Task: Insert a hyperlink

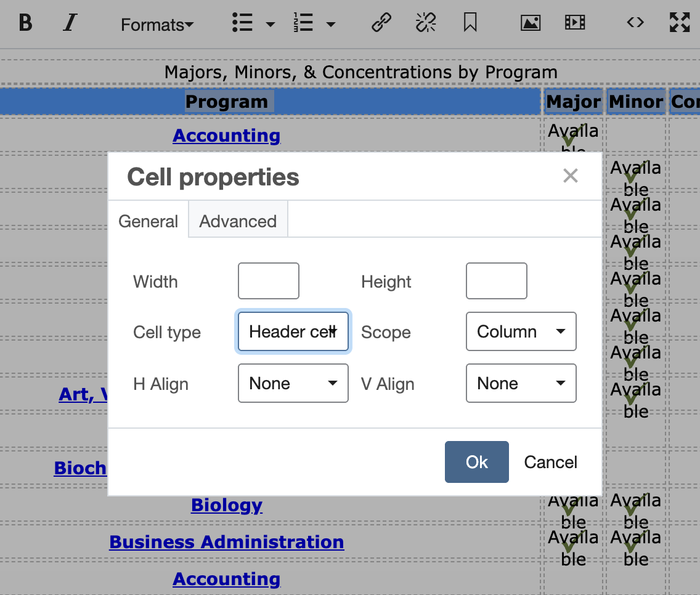Action: pos(381,23)
